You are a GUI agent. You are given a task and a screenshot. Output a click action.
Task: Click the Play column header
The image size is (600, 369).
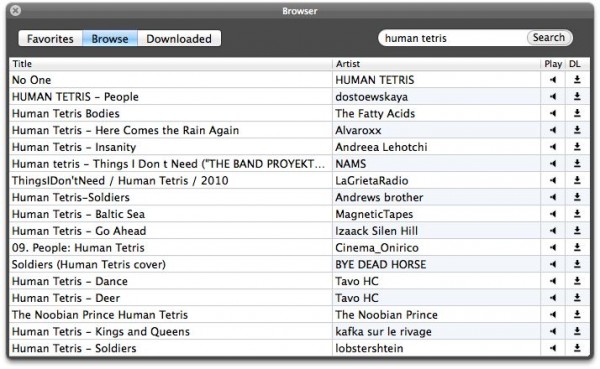(553, 64)
